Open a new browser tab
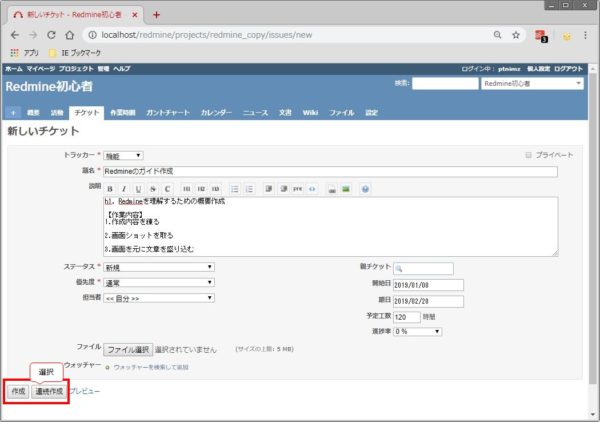Image resolution: width=600 pixels, height=422 pixels. (156, 15)
